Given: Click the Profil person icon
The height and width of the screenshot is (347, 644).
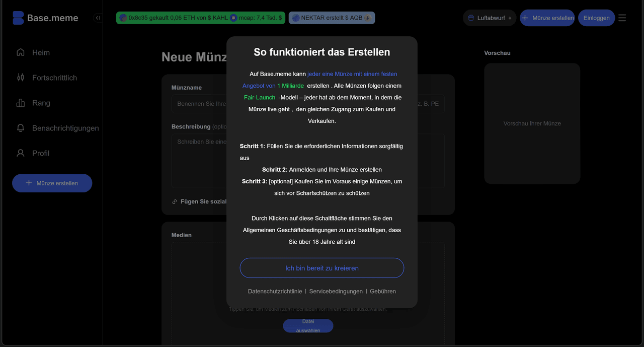Looking at the screenshot, I should pos(20,153).
